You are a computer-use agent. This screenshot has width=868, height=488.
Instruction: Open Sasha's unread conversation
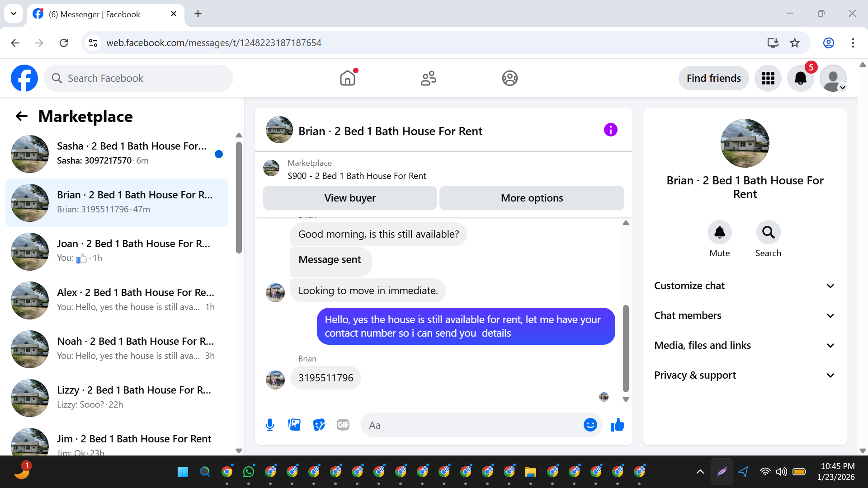118,154
